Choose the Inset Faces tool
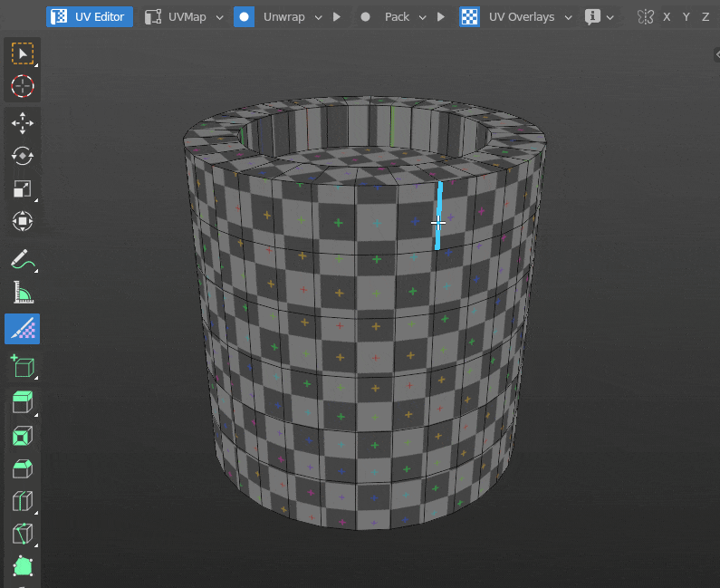 click(x=23, y=436)
